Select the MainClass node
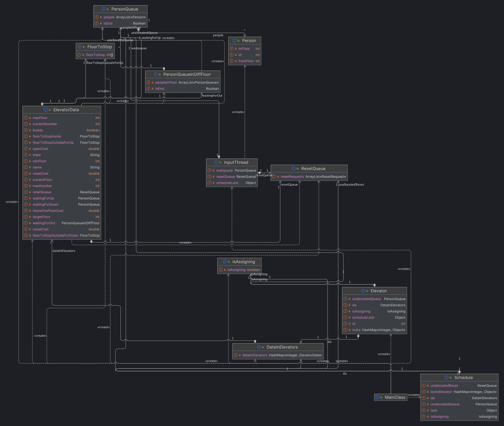Screen dimensions: 504x426 pos(391,397)
